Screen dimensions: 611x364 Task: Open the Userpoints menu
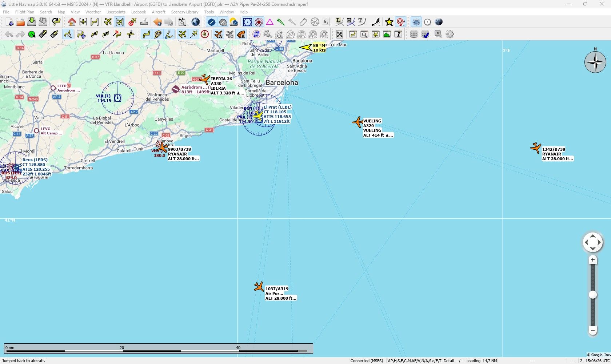pyautogui.click(x=116, y=12)
